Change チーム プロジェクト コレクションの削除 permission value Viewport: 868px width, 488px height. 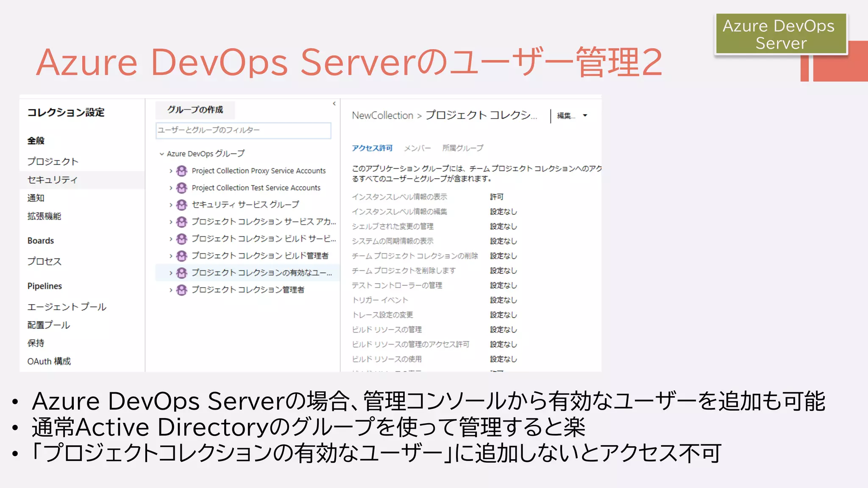(504, 256)
